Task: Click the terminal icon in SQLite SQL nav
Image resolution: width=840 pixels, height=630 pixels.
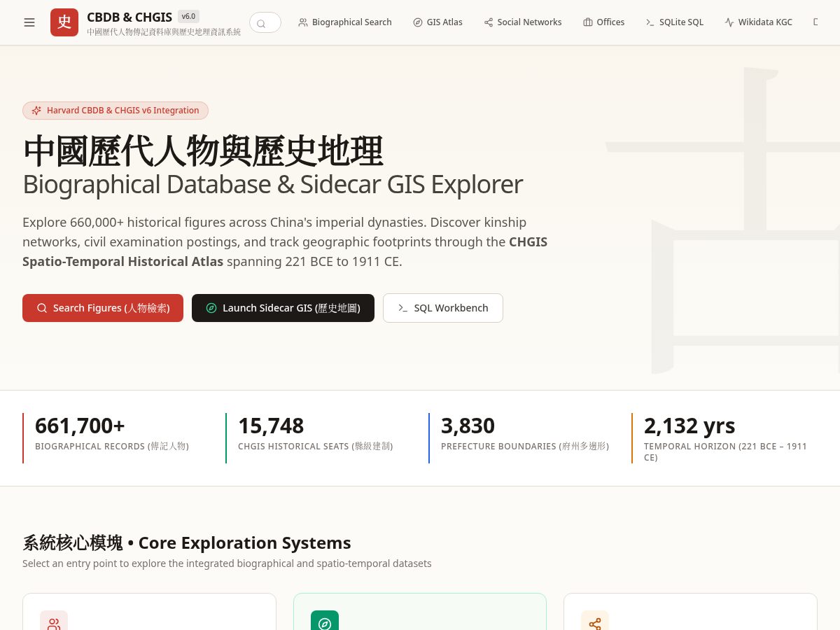Action: click(650, 22)
